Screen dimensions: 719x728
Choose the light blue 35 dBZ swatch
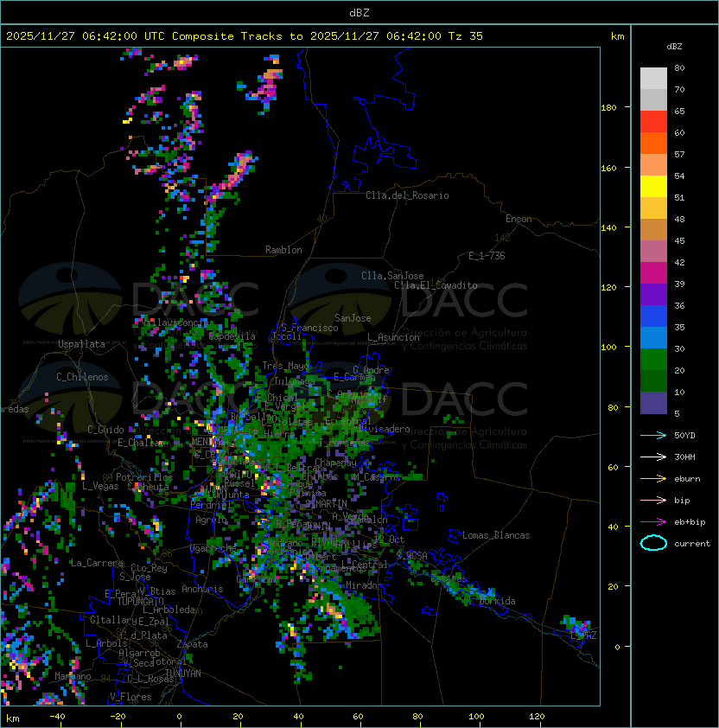(653, 337)
